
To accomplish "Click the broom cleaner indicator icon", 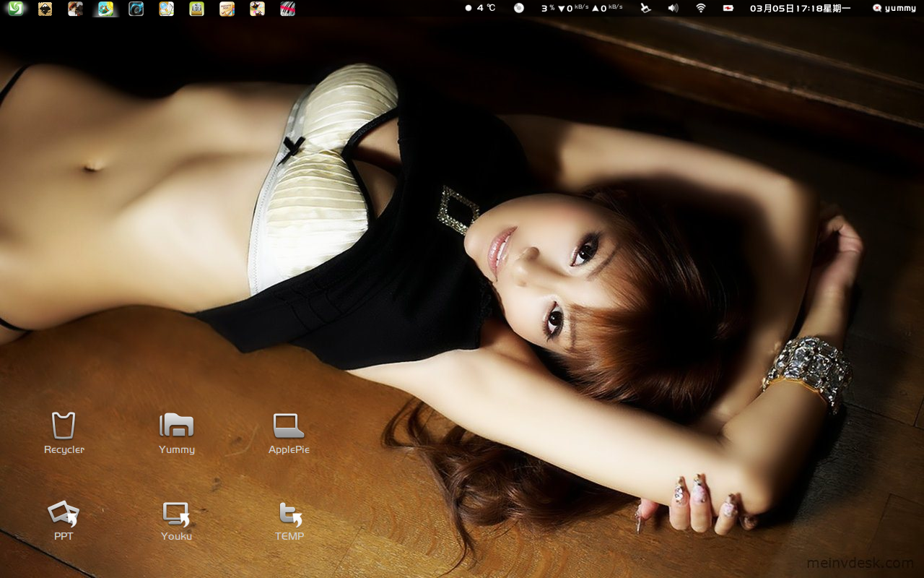I will pos(645,8).
